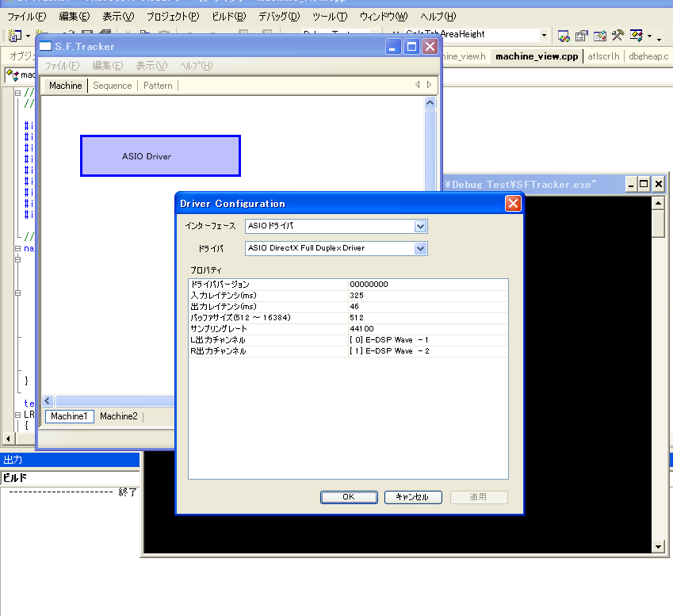673x616 pixels.
Task: Click the Toolbox hammer and wrench icon
Action: pyautogui.click(x=618, y=36)
